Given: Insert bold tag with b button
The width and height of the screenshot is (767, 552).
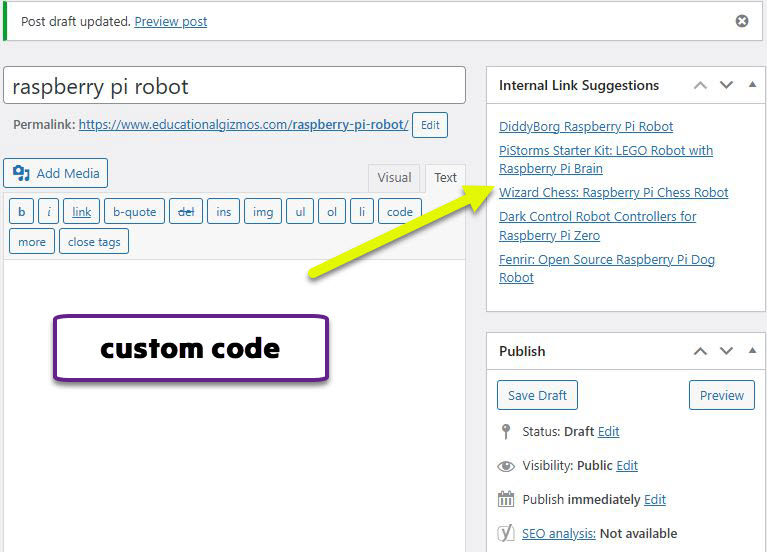Looking at the screenshot, I should pos(22,211).
